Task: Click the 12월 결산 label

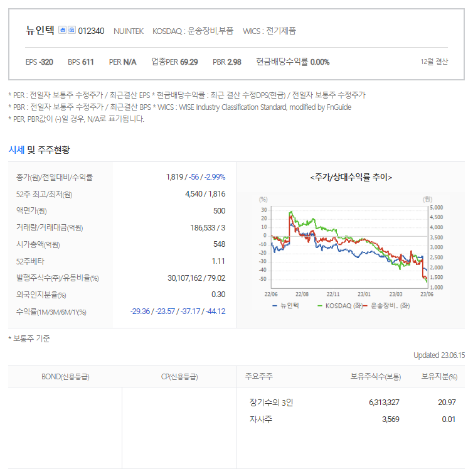Action: [434, 62]
